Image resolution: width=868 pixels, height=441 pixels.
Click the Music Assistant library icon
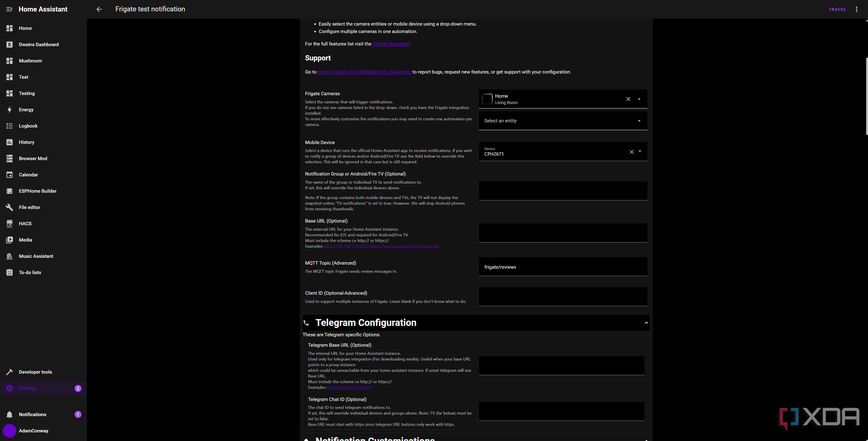10,256
